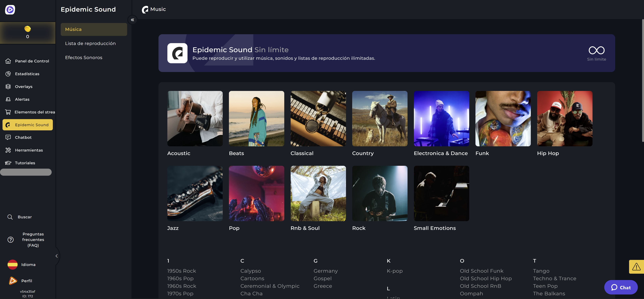This screenshot has width=644, height=299.
Task: Open the Cartoons genre link
Action: coord(252,279)
